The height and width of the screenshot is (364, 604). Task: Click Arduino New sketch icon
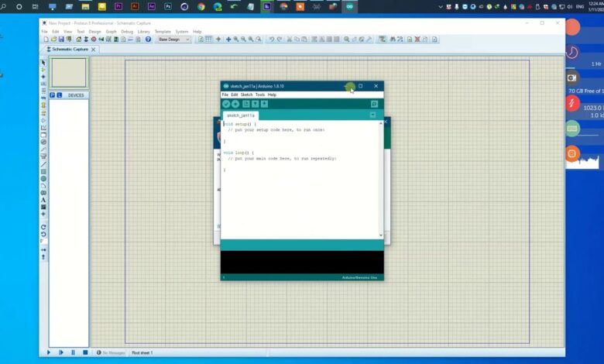pos(245,104)
